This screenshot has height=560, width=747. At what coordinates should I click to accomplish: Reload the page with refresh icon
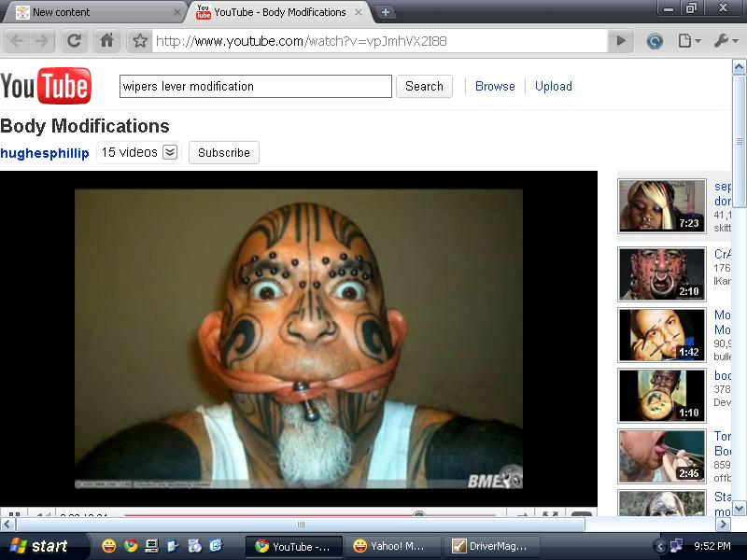tap(75, 41)
